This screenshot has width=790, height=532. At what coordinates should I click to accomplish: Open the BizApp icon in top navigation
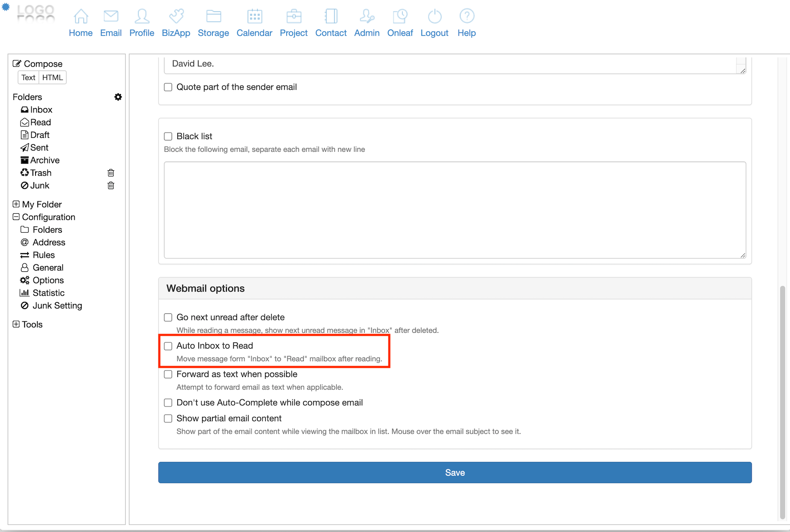point(176,17)
